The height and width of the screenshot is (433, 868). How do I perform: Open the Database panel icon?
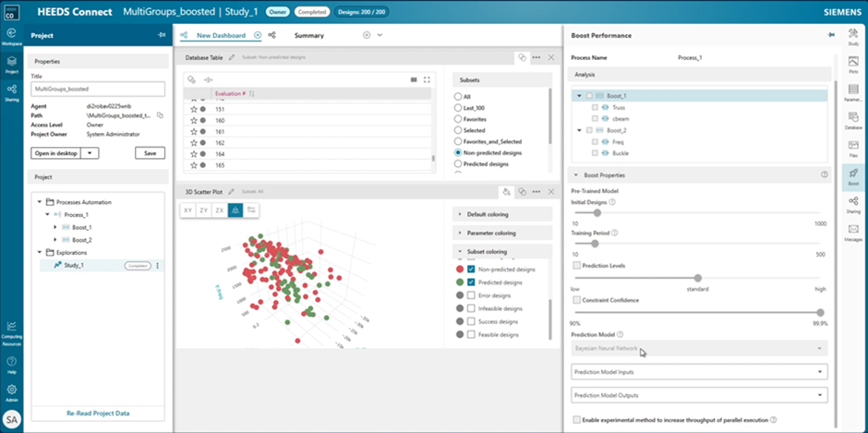click(x=853, y=120)
